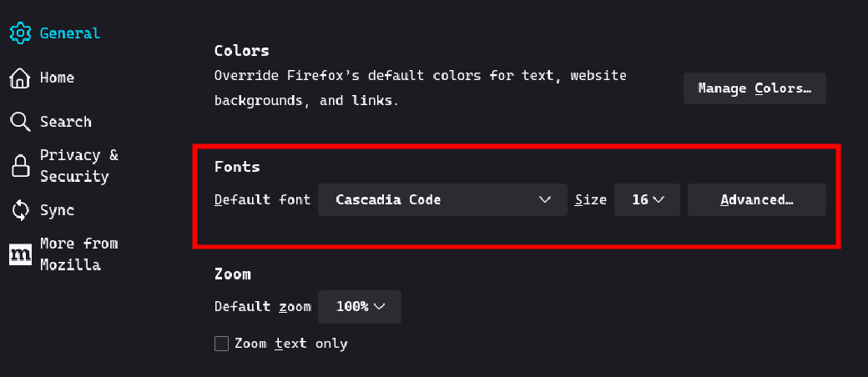
Task: Click the Sync arrows icon
Action: (x=21, y=210)
